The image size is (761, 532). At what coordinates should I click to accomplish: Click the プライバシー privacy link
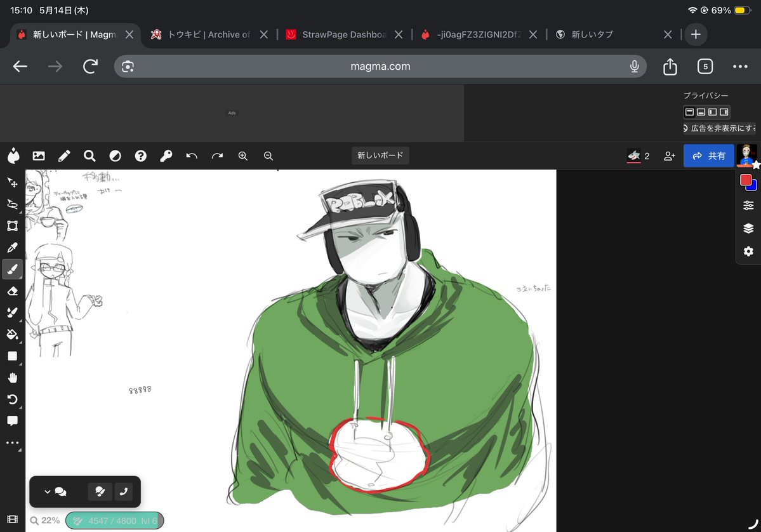706,96
